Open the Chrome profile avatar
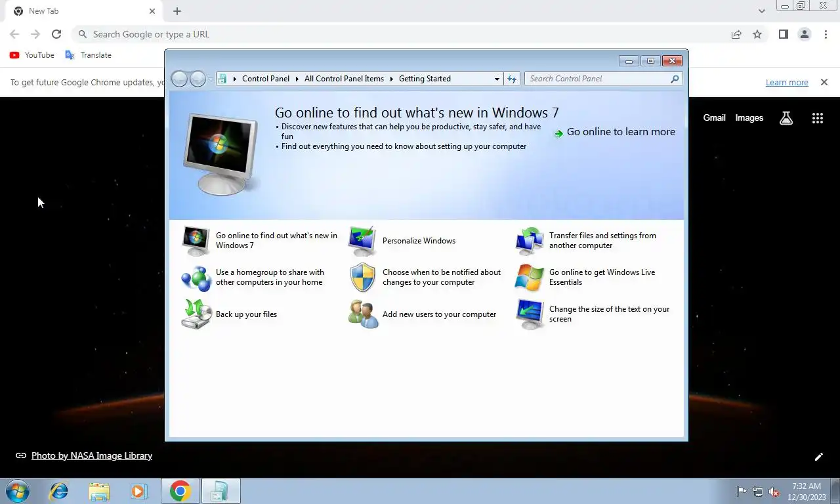Viewport: 840px width, 504px height. (x=805, y=34)
